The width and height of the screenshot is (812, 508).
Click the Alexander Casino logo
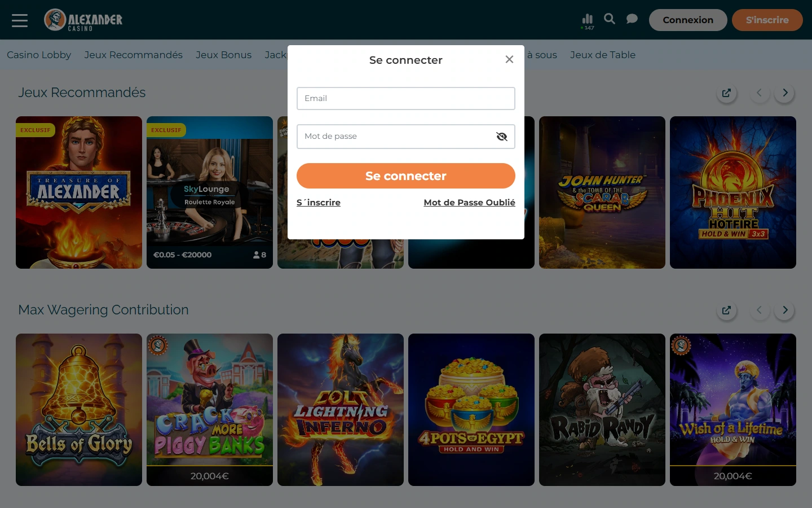[x=83, y=20]
